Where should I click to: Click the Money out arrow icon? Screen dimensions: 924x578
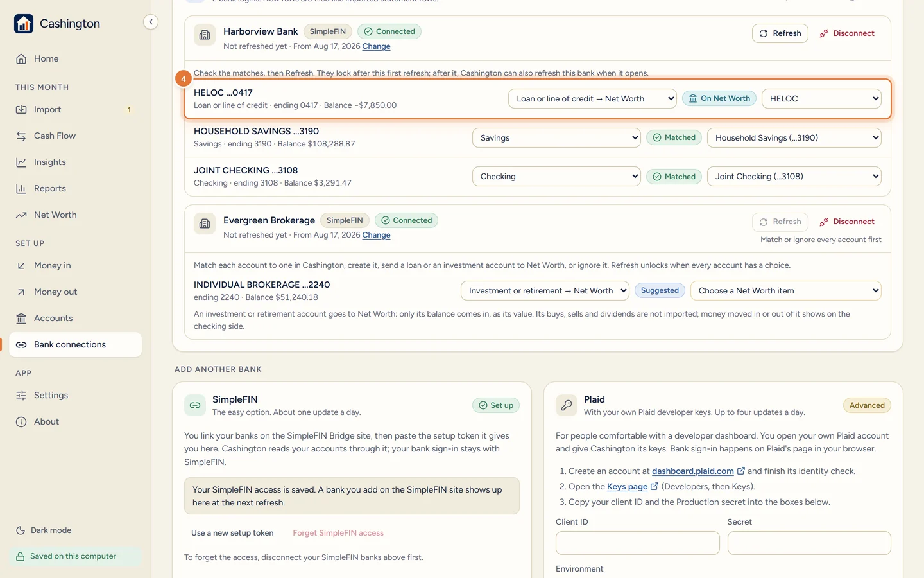coord(21,292)
